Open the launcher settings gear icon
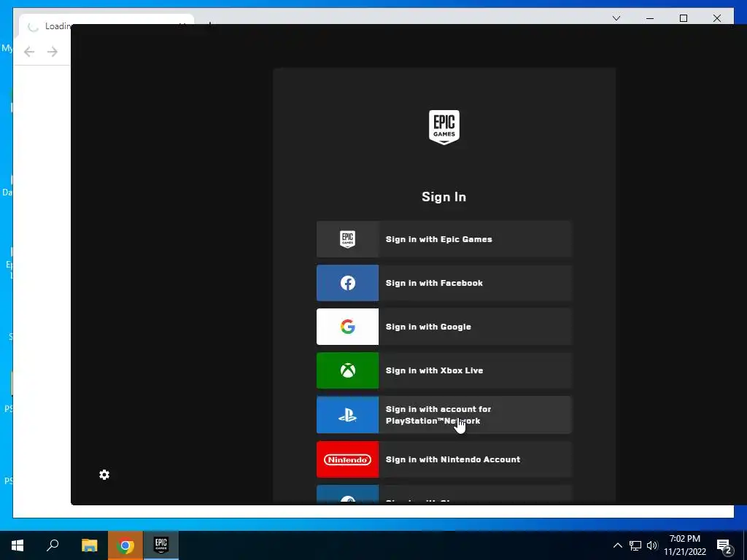The height and width of the screenshot is (560, 747). click(104, 474)
